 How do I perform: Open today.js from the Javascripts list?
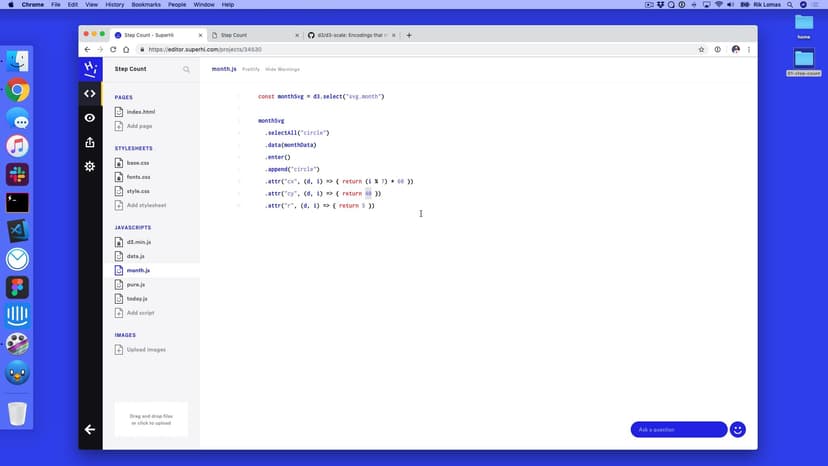[137, 299]
